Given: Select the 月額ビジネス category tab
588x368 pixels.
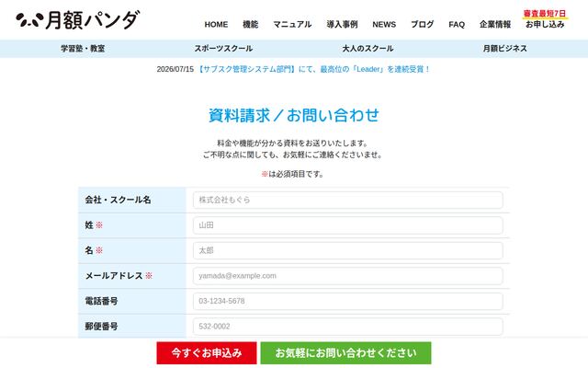Looking at the screenshot, I should [504, 49].
